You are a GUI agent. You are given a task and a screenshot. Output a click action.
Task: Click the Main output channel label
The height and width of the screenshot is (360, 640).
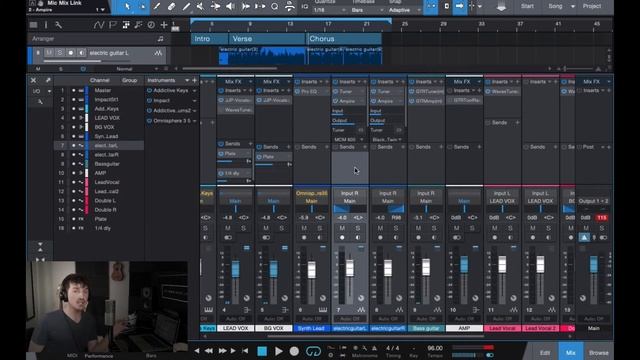click(593, 328)
